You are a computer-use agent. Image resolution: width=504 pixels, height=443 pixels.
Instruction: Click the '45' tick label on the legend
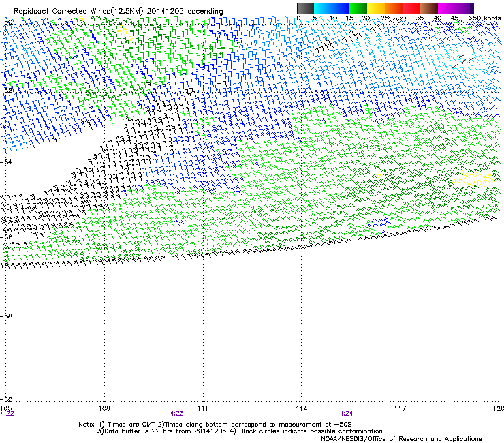[x=454, y=18]
